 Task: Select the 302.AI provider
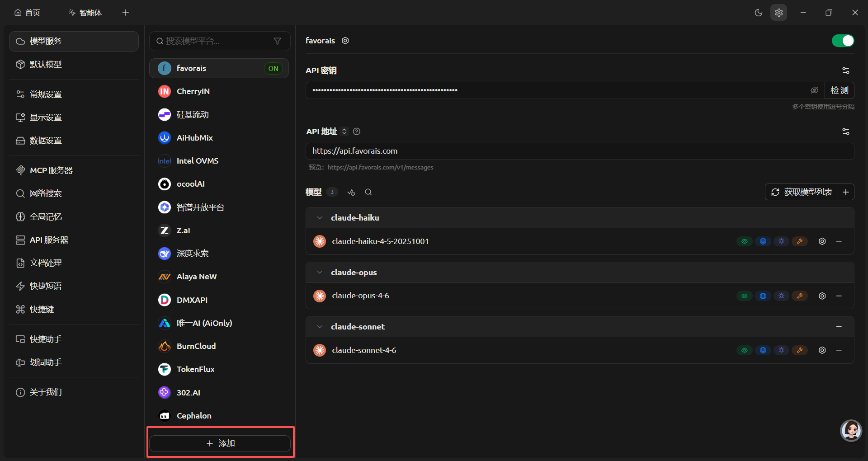pyautogui.click(x=219, y=393)
